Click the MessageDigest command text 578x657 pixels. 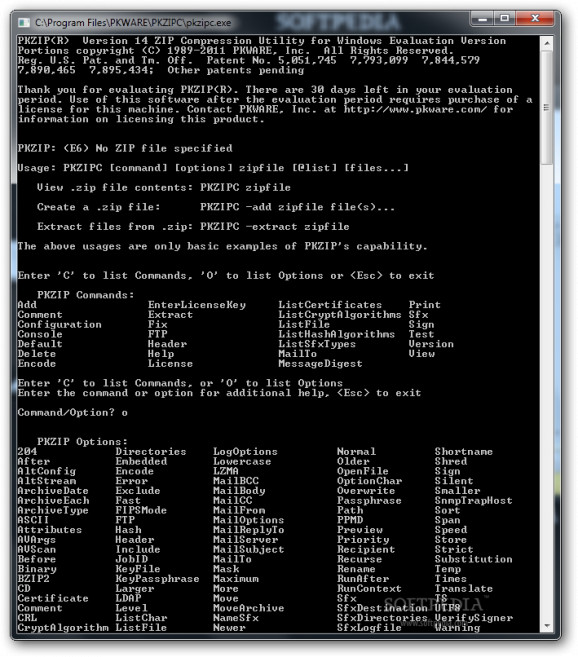[321, 364]
